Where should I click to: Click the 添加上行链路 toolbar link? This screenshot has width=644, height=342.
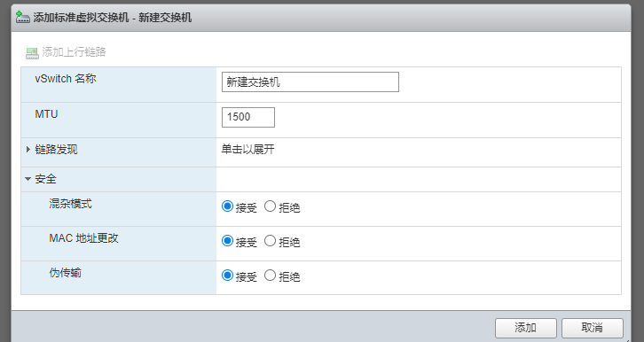(x=74, y=52)
